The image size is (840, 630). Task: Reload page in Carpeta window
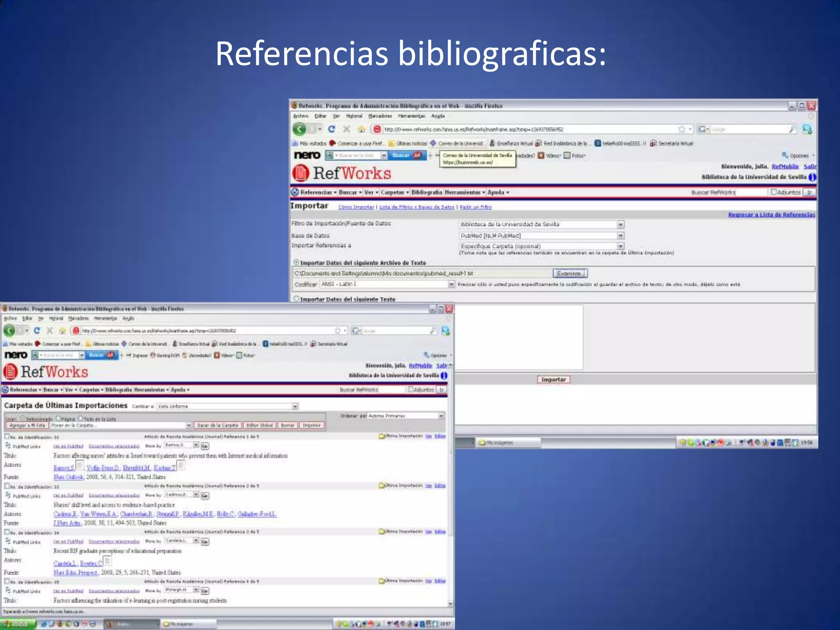(37, 330)
